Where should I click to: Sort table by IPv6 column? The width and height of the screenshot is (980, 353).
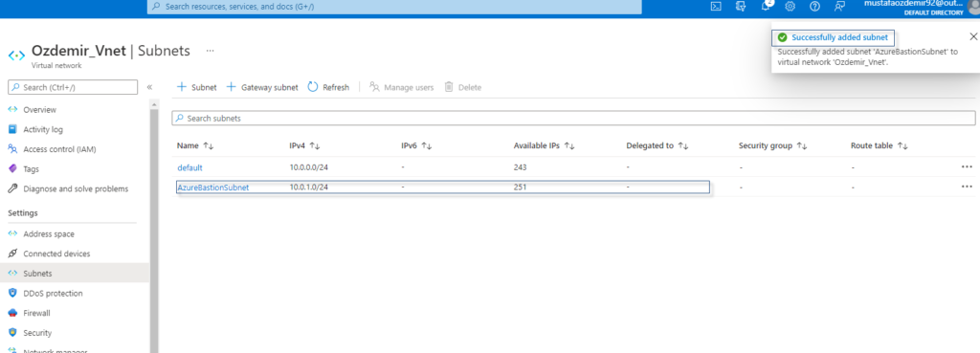click(x=417, y=145)
